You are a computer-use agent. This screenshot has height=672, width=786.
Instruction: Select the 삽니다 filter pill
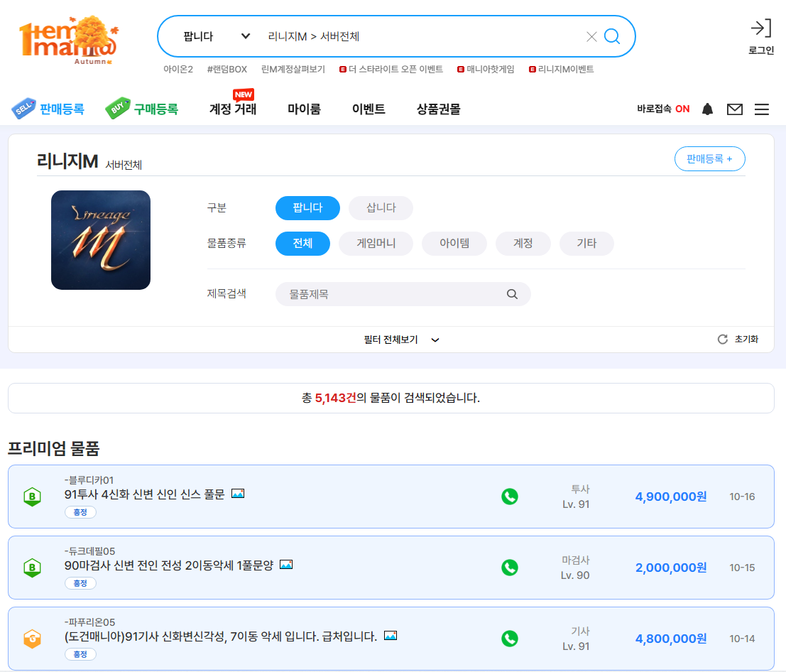(x=381, y=207)
